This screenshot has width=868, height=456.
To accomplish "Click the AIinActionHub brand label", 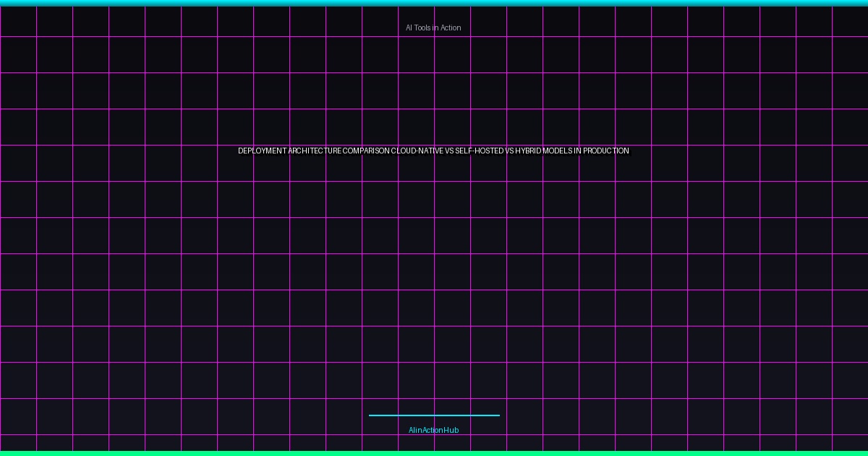I will click(433, 430).
